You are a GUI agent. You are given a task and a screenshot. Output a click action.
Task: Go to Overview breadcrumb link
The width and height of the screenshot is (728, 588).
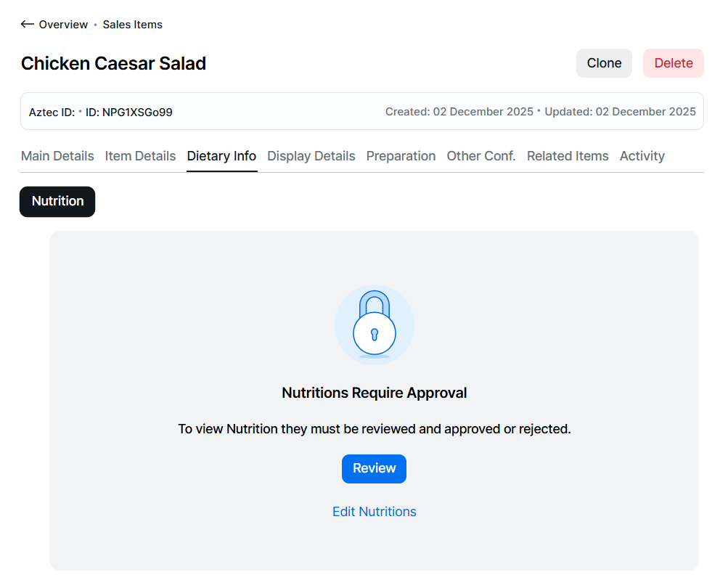pos(63,25)
